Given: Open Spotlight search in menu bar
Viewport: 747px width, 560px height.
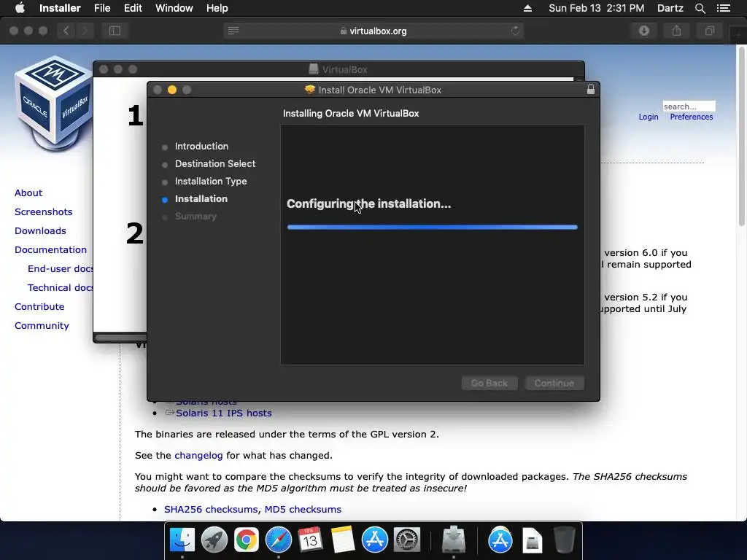Looking at the screenshot, I should pyautogui.click(x=700, y=8).
